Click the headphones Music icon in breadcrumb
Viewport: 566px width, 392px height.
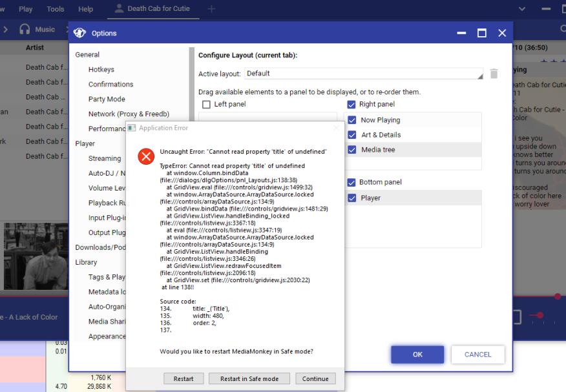click(26, 29)
